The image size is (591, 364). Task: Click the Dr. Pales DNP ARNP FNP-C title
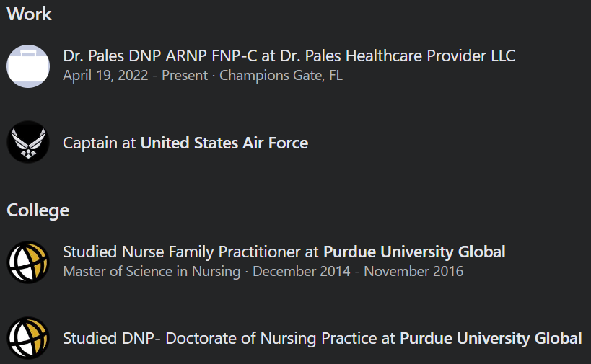coord(159,56)
